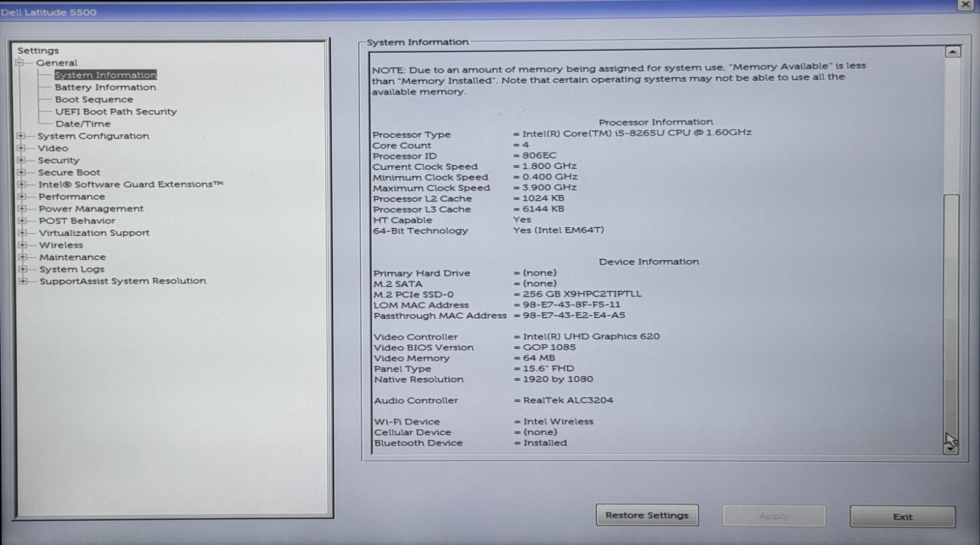Expand the Secure Boot node
980x545 pixels.
(21, 173)
